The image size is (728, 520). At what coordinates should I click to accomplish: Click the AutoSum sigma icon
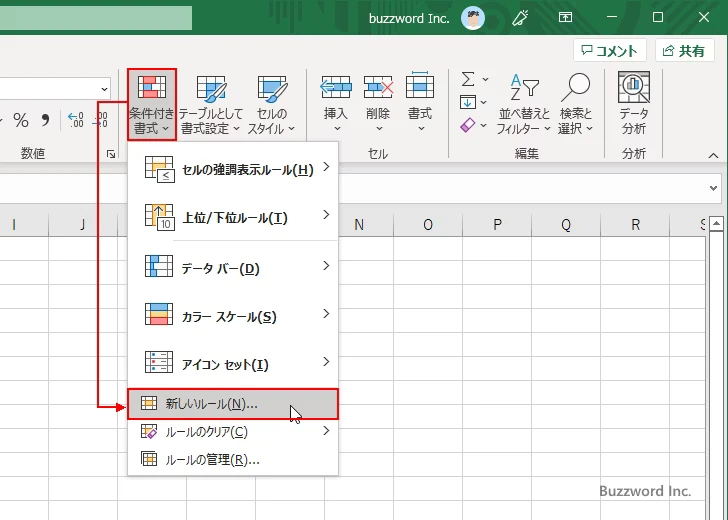468,79
